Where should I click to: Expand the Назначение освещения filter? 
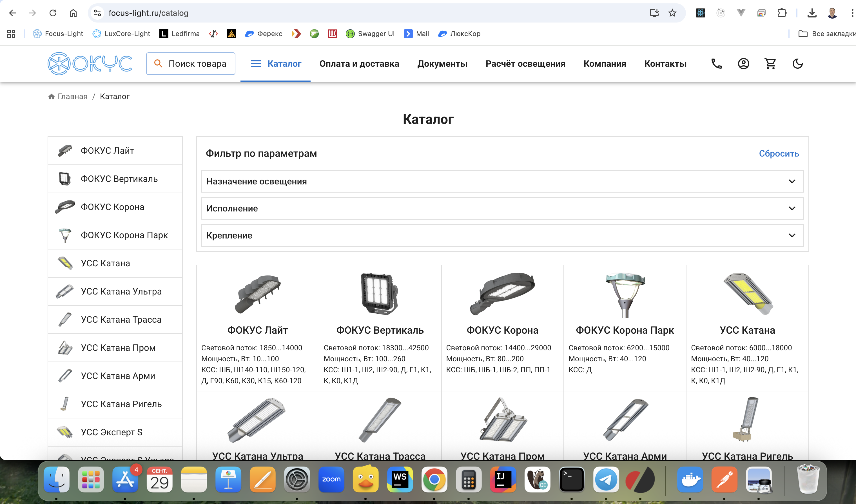point(502,181)
